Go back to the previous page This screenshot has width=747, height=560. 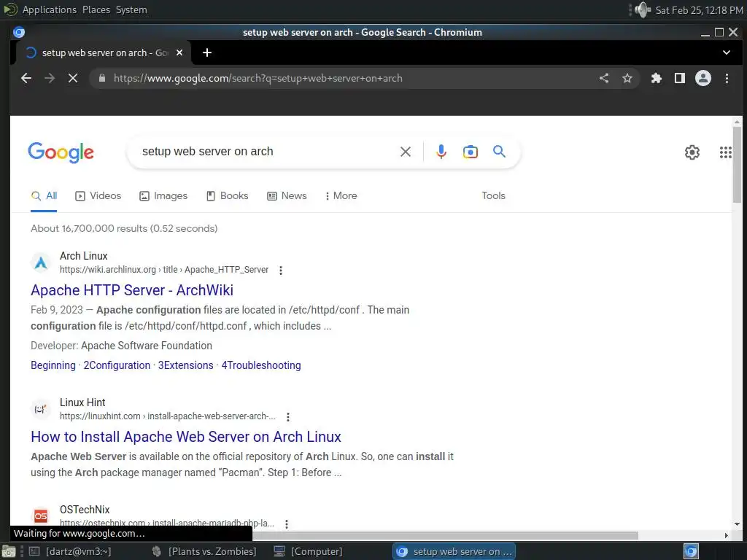26,78
